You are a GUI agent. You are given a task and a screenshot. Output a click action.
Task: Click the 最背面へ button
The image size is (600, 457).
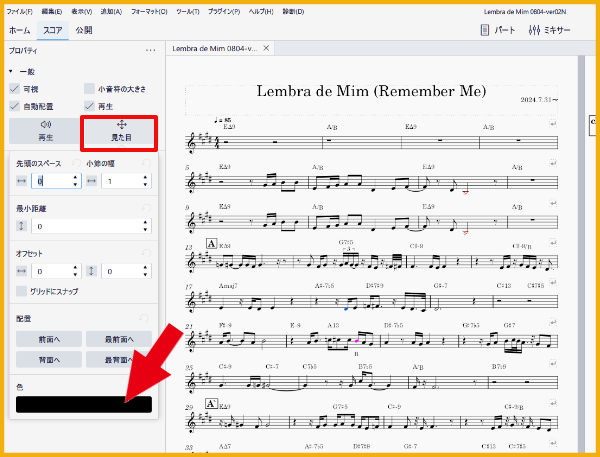tap(119, 359)
